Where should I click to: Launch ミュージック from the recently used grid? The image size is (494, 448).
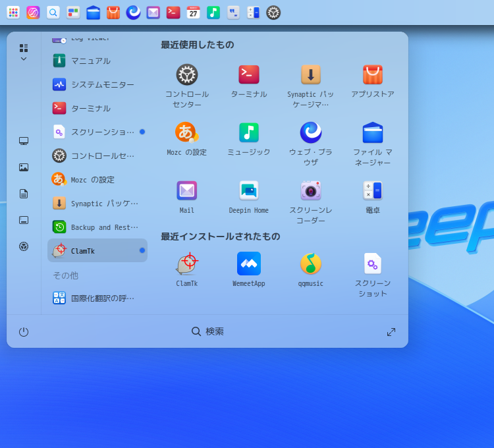(x=249, y=133)
